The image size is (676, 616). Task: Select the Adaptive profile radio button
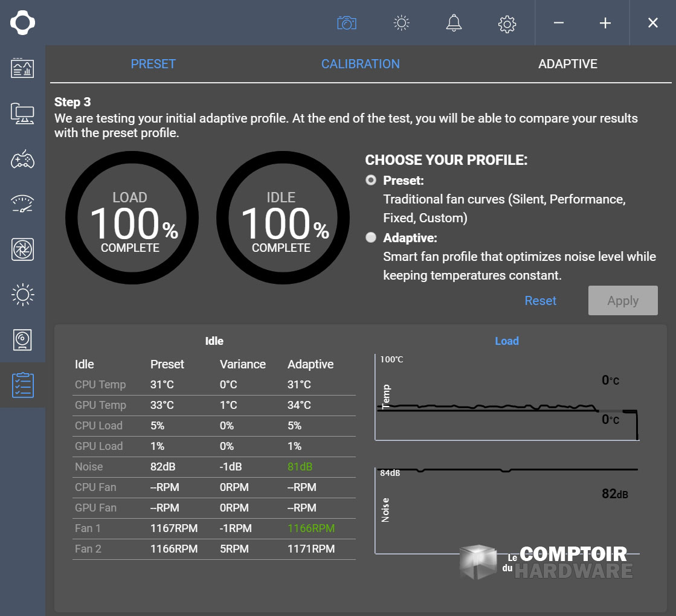371,238
